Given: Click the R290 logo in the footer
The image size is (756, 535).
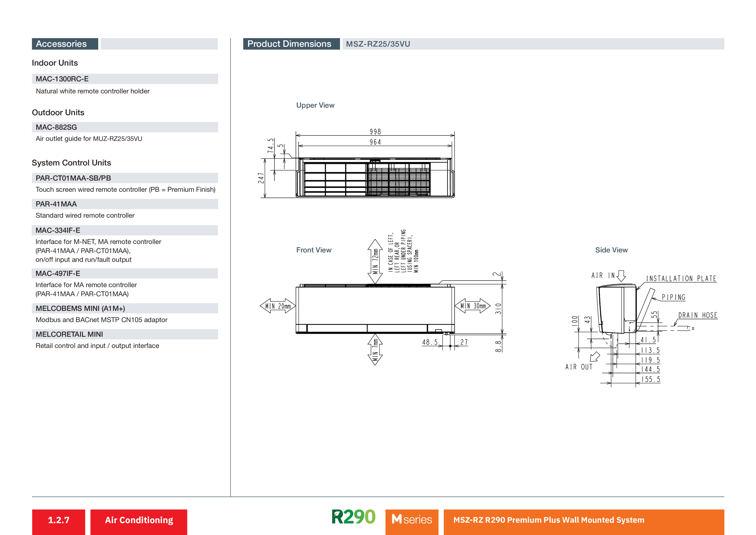Looking at the screenshot, I should (353, 517).
